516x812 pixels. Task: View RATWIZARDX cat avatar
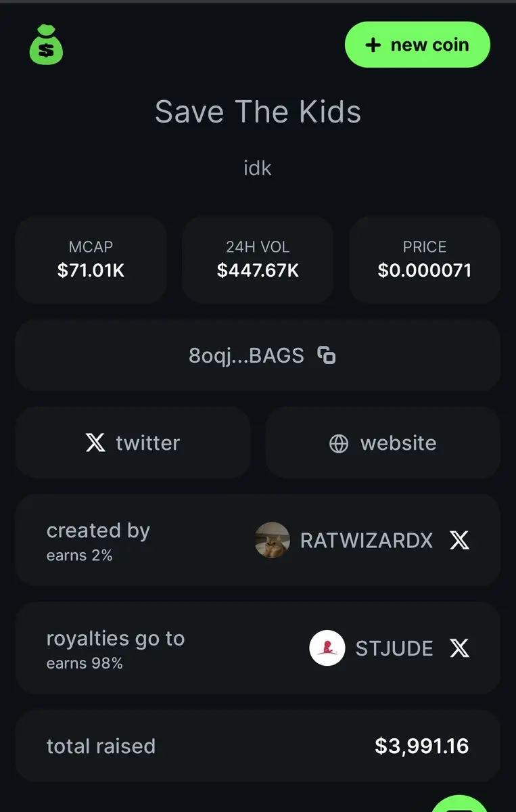(273, 540)
